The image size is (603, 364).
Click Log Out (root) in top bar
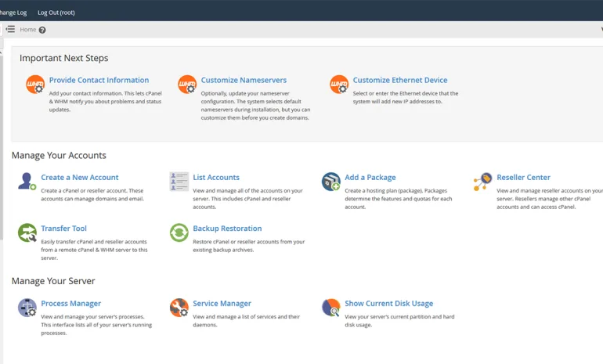tap(56, 13)
